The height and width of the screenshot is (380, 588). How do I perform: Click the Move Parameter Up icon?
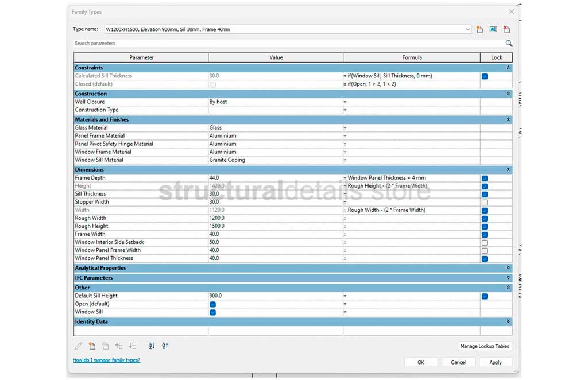pos(119,346)
